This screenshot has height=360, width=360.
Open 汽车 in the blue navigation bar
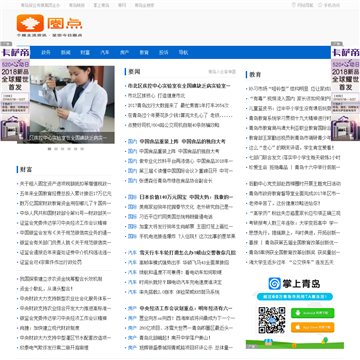[x=105, y=52]
